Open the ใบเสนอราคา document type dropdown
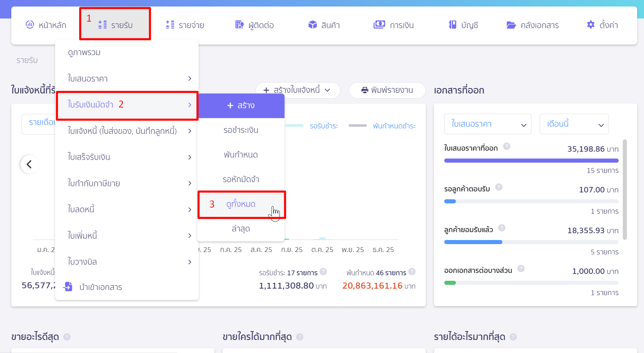The image size is (644, 353). tap(488, 124)
